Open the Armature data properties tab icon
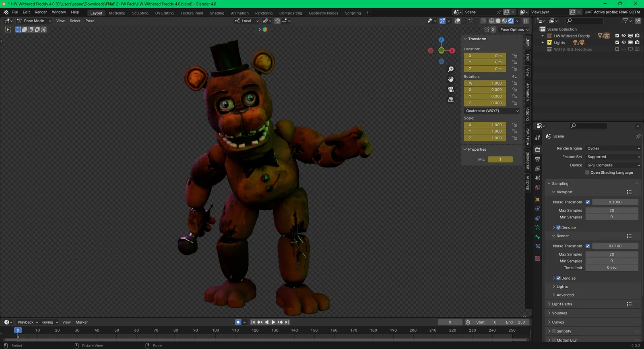Screen dimensions: 644x349 [x=538, y=228]
